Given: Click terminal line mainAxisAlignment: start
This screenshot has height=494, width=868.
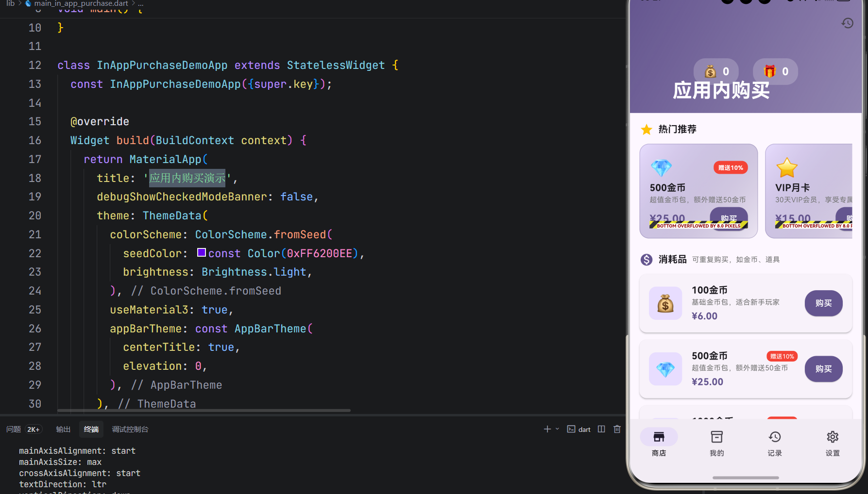Looking at the screenshot, I should [x=77, y=451].
